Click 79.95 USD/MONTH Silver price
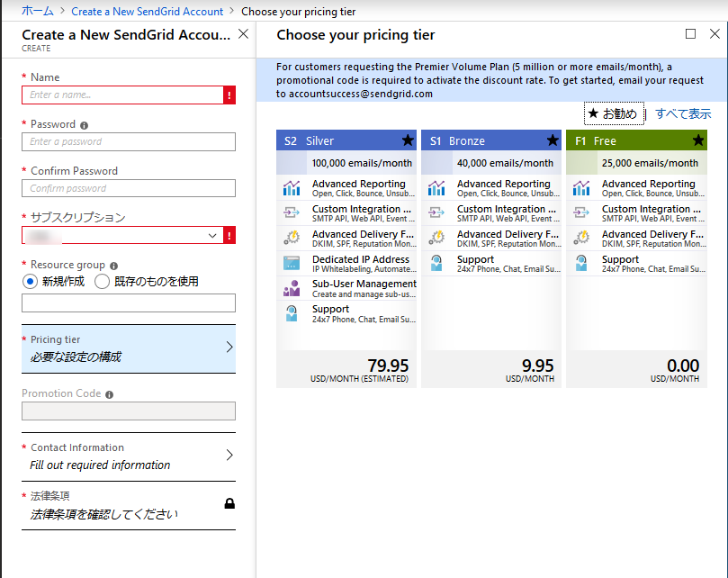Viewport: 728px width, 578px height. click(360, 370)
